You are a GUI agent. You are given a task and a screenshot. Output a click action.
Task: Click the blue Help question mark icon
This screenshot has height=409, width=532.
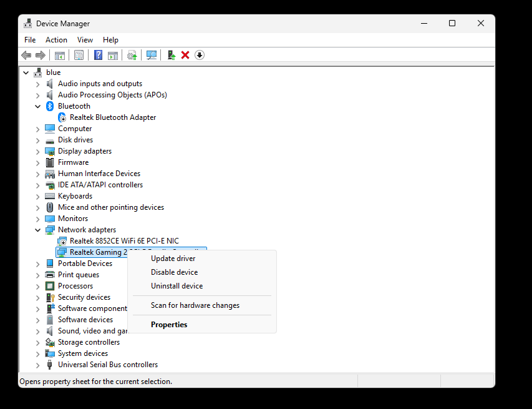point(98,55)
